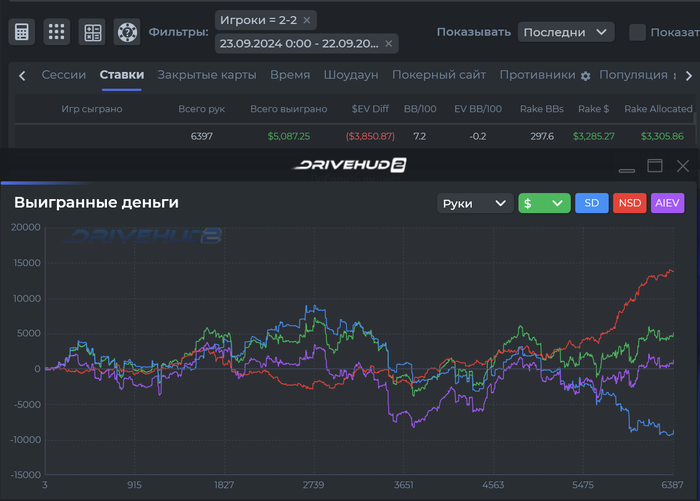
Task: Open the Руки chart axis dropdown
Action: click(475, 203)
